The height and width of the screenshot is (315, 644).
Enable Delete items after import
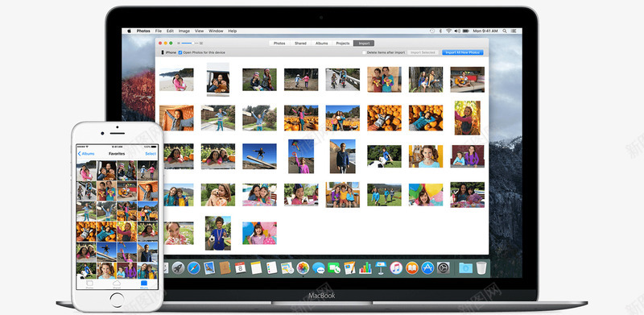(x=364, y=52)
